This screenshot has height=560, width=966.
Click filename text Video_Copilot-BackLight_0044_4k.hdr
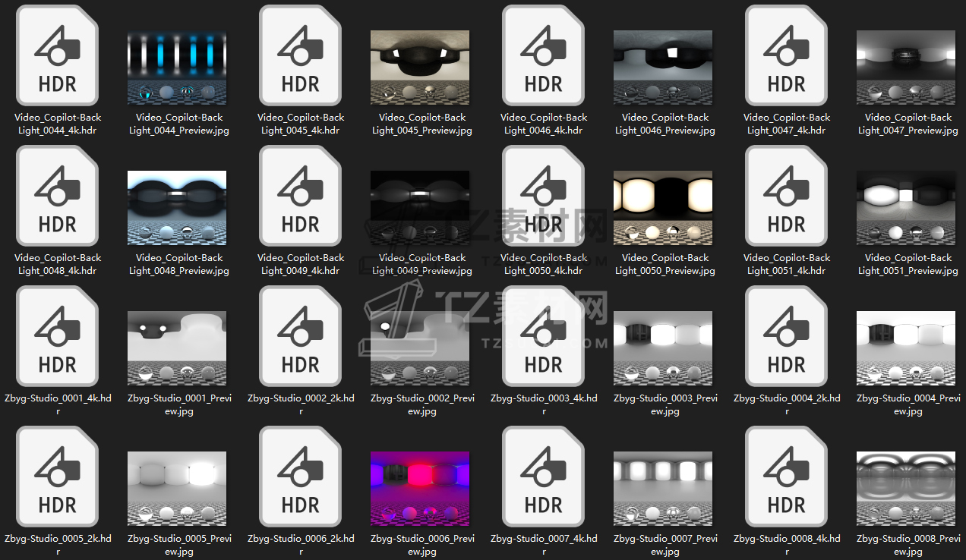[58, 124]
